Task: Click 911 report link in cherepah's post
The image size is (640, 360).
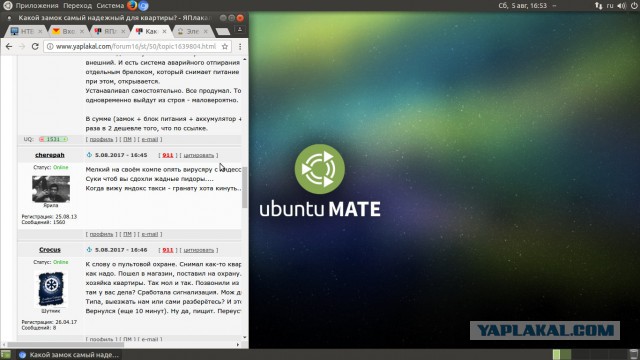Action: click(168, 155)
